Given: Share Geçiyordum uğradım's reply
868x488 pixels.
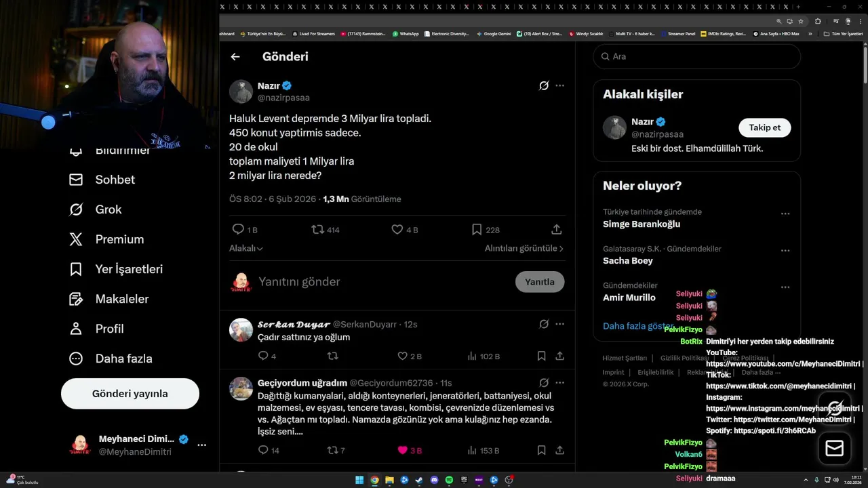Looking at the screenshot, I should click(x=559, y=450).
